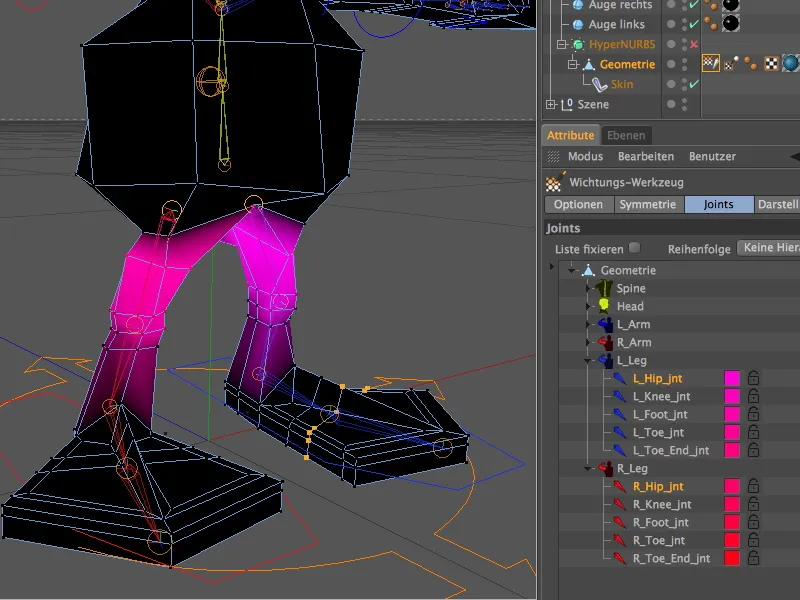Expand the R_Arm joint group
800x600 pixels.
[x=588, y=342]
